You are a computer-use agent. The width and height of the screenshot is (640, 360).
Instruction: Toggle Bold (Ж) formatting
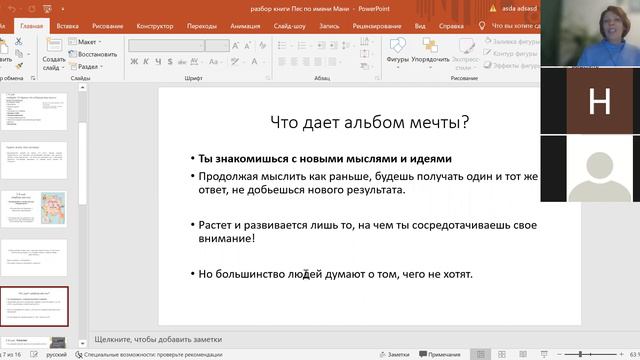coord(134,62)
